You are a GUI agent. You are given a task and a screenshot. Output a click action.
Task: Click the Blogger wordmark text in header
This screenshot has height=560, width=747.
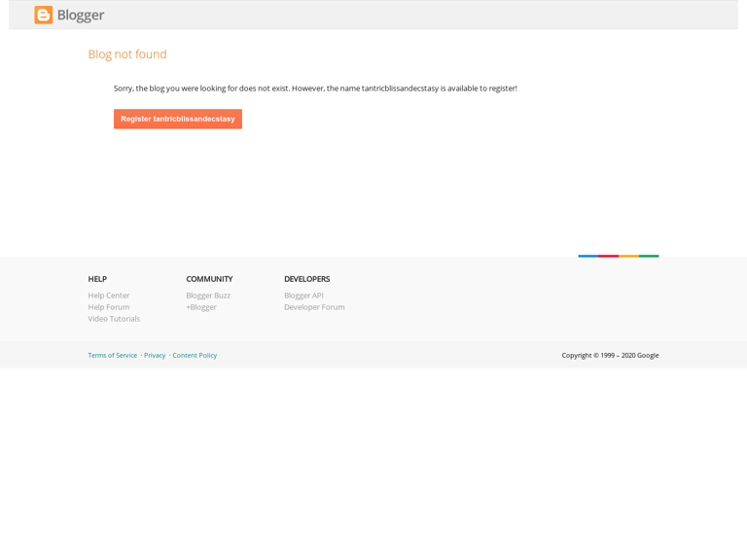(81, 15)
